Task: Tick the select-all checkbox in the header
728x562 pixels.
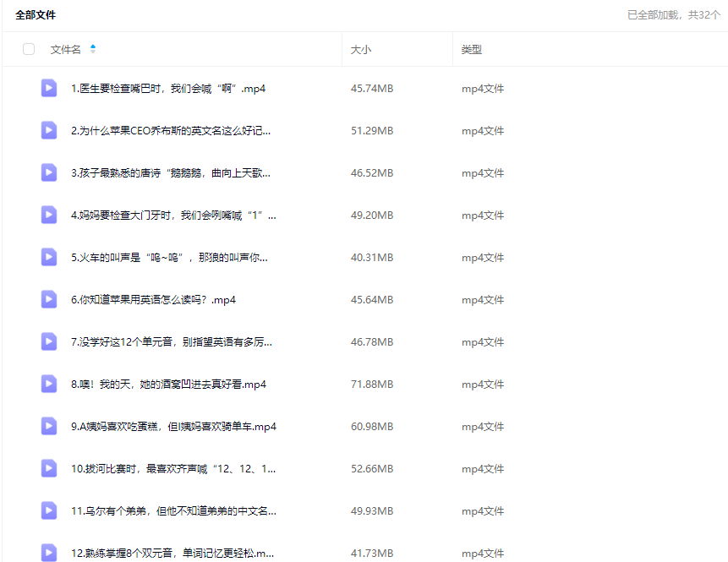Action: pyautogui.click(x=29, y=49)
